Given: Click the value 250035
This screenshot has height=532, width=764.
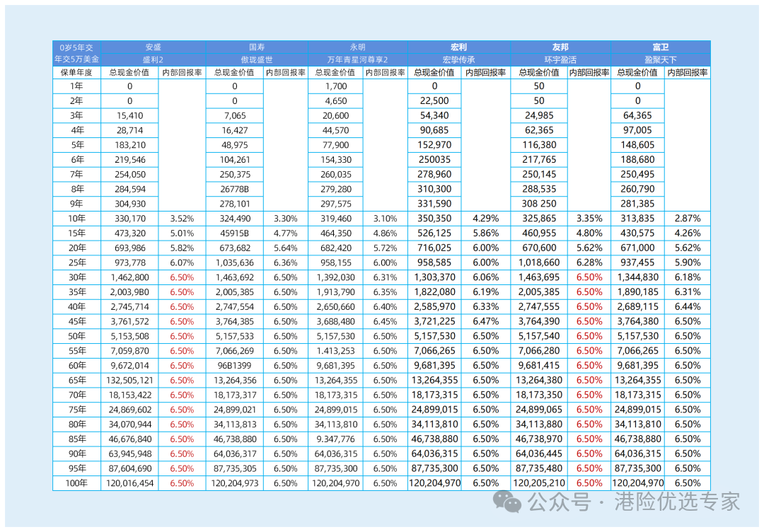Looking at the screenshot, I should pyautogui.click(x=434, y=160).
